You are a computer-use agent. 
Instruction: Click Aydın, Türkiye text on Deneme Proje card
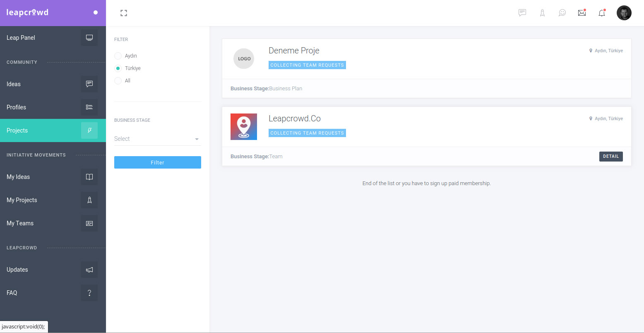(609, 51)
